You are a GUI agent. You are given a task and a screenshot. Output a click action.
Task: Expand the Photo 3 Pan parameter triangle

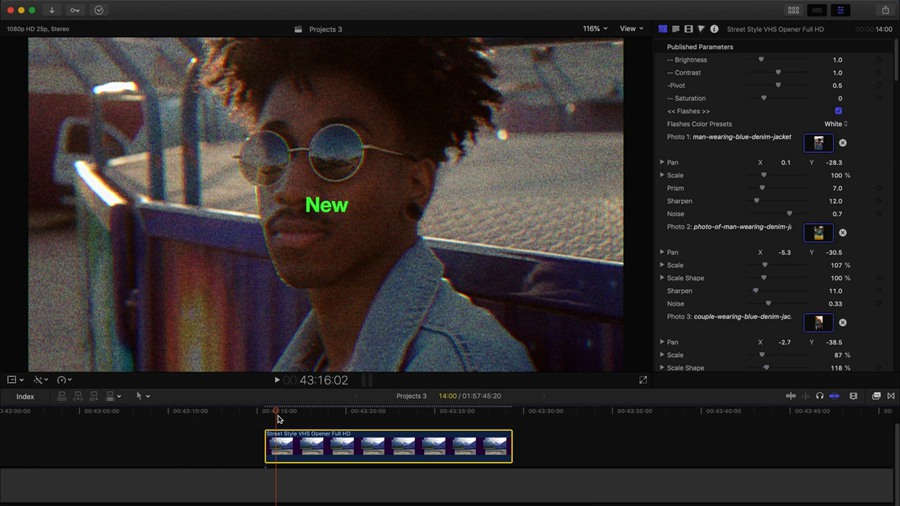coord(662,342)
